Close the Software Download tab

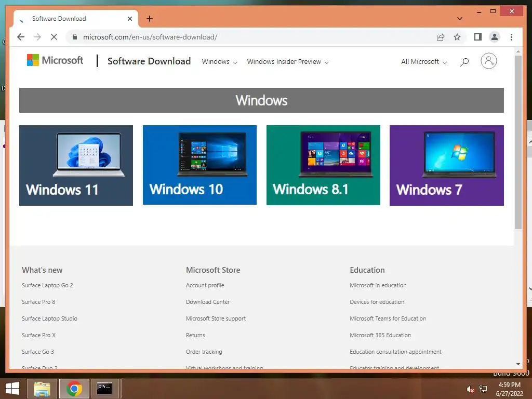(129, 19)
